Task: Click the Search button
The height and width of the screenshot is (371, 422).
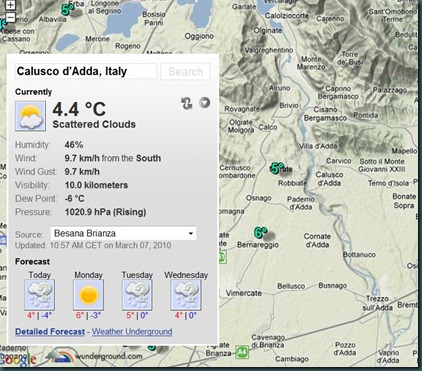Action: (185, 71)
